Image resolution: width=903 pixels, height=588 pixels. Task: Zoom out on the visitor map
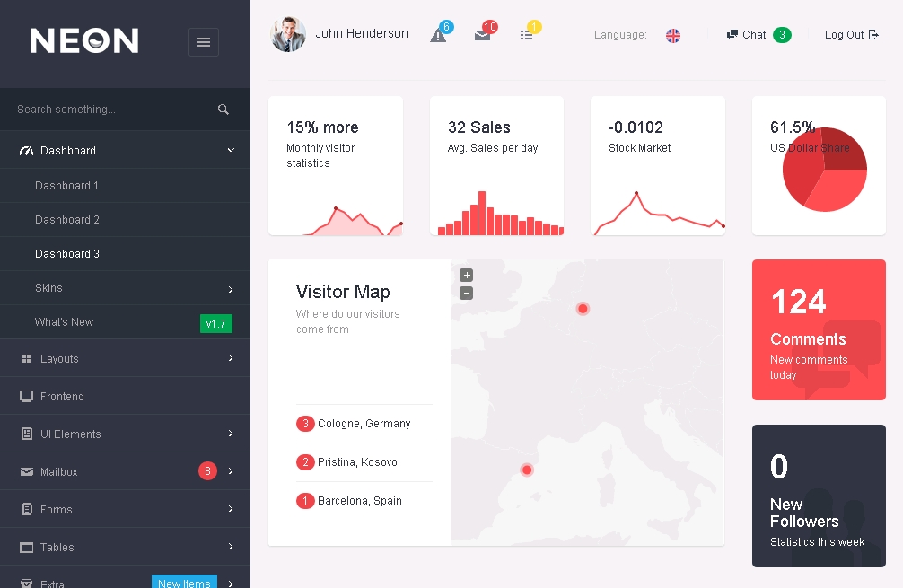466,293
